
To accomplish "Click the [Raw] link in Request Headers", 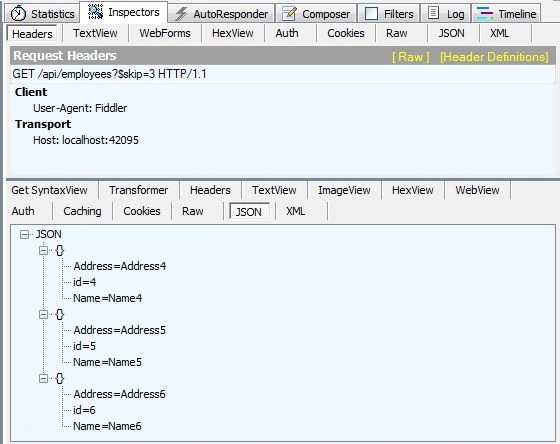I will 410,57.
